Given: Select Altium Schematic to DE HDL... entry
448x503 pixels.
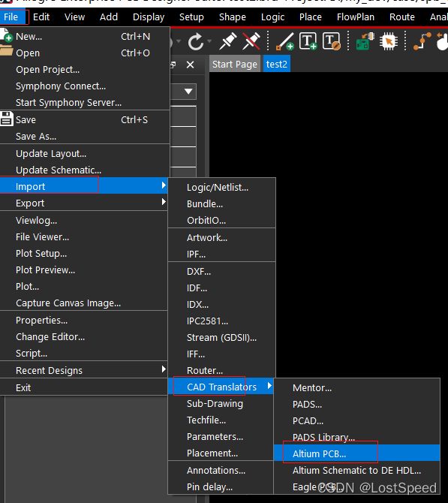Looking at the screenshot, I should (x=356, y=470).
